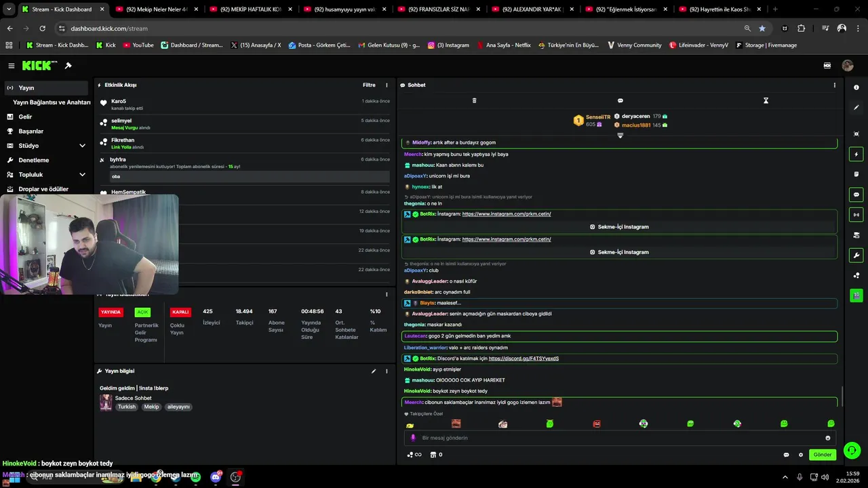Screen dimensions: 868x488
Task: Click the SenseiiTR leaderboard entry
Action: pyautogui.click(x=592, y=121)
